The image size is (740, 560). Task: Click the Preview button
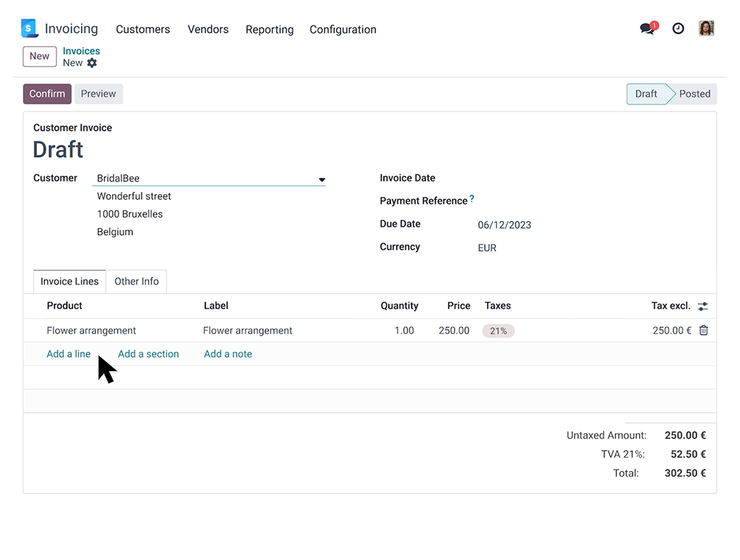[x=98, y=94]
